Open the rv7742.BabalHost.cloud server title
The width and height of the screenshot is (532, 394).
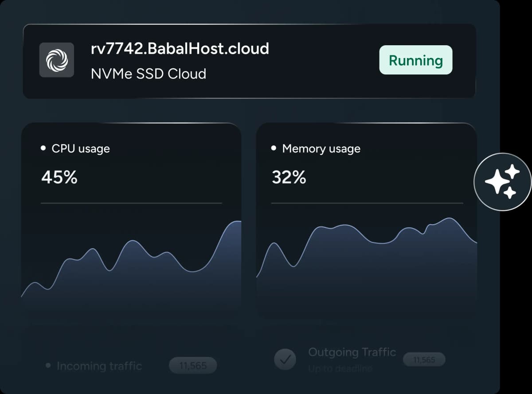180,48
